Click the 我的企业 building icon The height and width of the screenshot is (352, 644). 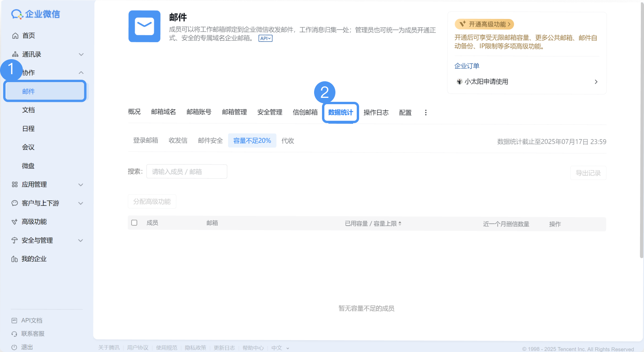[x=15, y=259]
